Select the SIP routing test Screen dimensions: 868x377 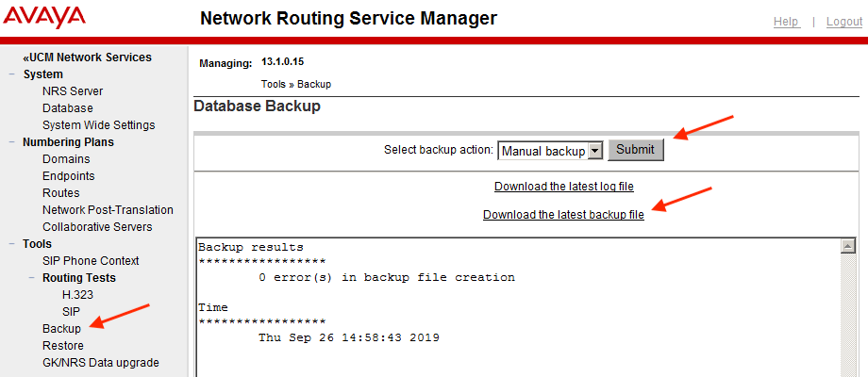pyautogui.click(x=72, y=312)
